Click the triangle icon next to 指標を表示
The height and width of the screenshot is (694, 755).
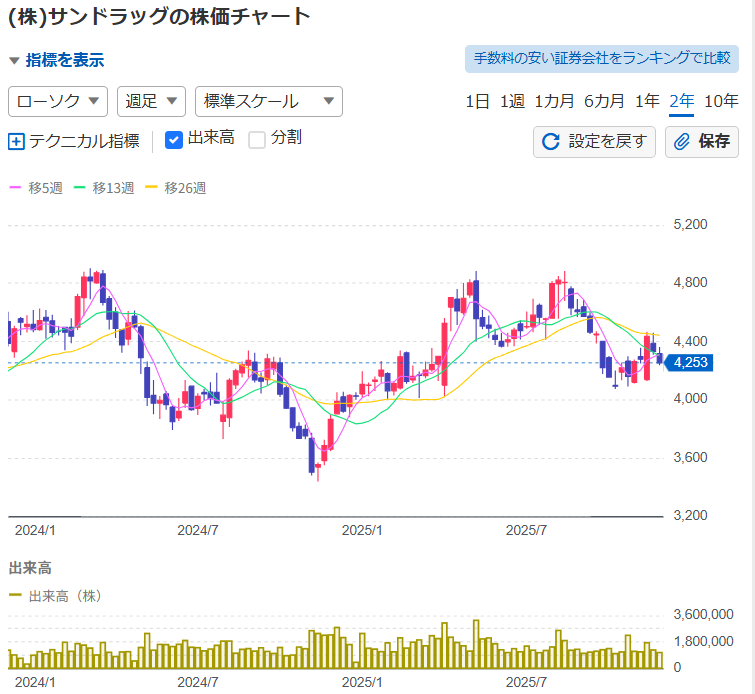[14, 60]
